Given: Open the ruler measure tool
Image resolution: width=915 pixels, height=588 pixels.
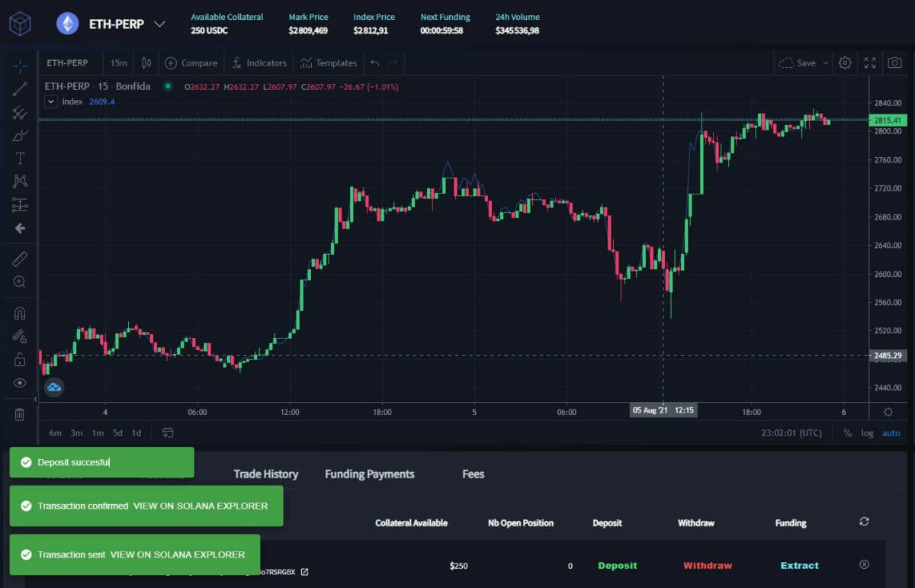Looking at the screenshot, I should [x=20, y=259].
